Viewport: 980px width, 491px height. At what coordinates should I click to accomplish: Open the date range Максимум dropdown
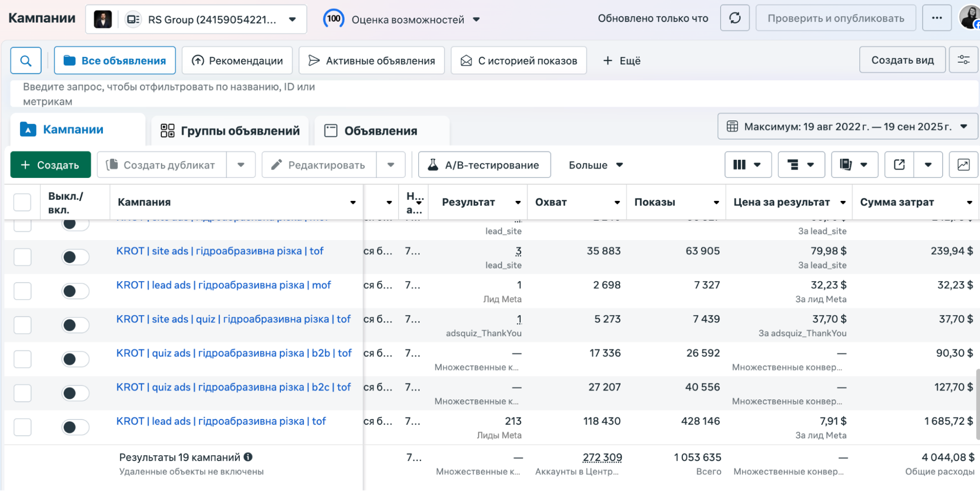[847, 126]
